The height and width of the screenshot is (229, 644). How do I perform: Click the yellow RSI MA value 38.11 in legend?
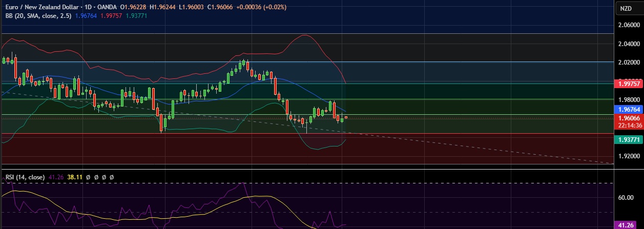[x=74, y=177]
